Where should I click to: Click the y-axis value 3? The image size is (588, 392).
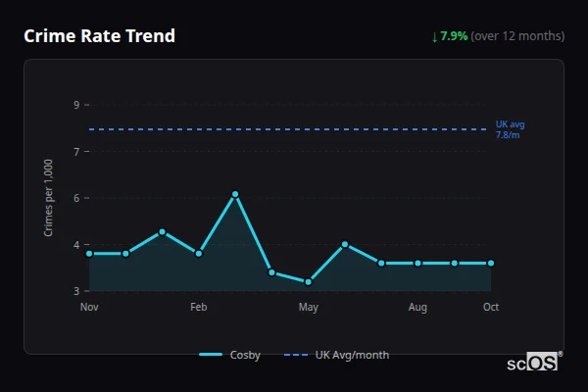pyautogui.click(x=76, y=291)
